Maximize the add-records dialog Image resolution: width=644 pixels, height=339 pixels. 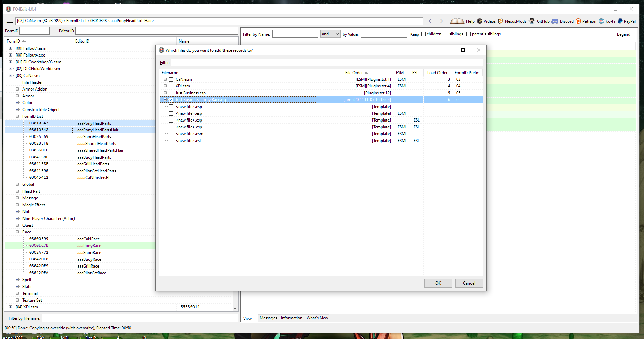tap(463, 50)
